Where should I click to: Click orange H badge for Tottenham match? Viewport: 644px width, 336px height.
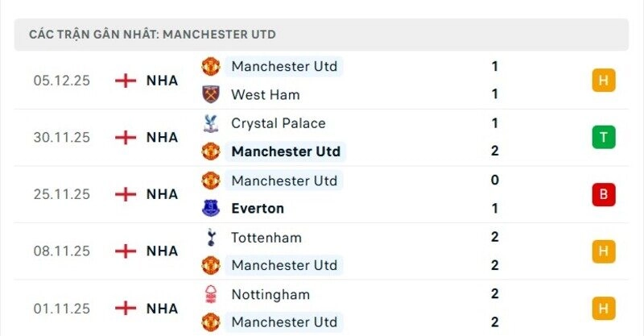pos(603,251)
